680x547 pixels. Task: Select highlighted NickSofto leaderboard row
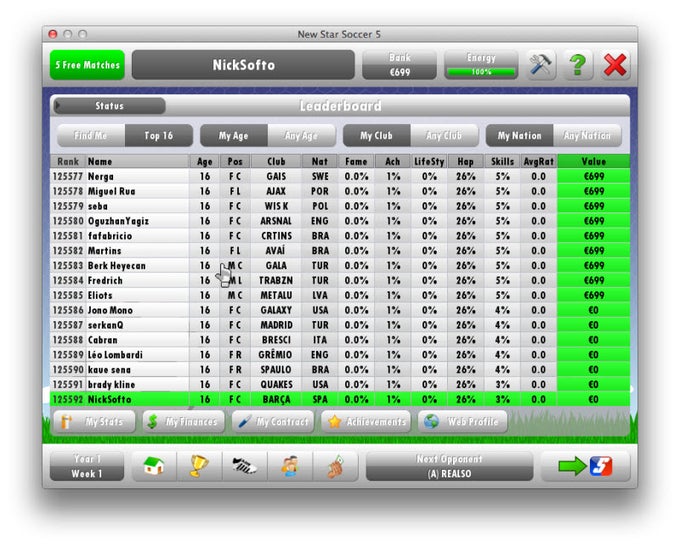[x=340, y=399]
